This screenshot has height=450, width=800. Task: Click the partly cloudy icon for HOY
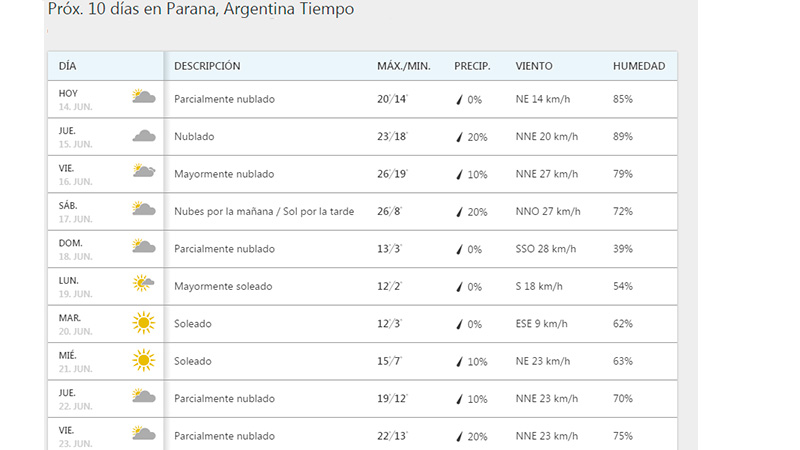143,97
